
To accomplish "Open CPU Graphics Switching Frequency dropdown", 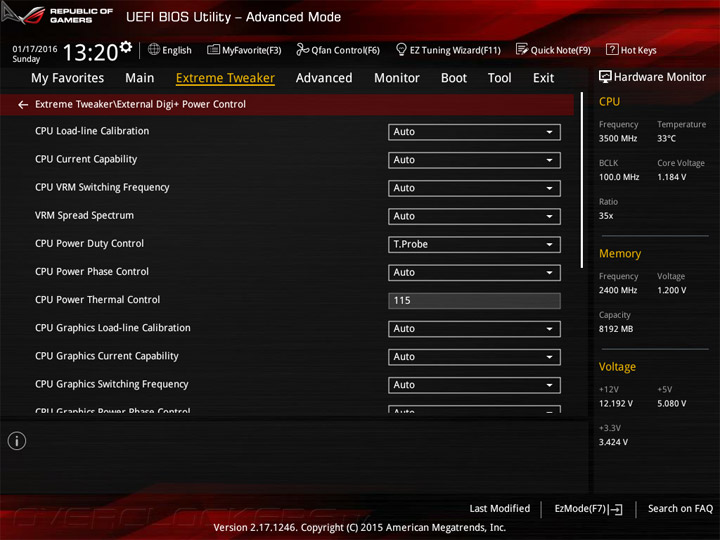I will click(474, 385).
